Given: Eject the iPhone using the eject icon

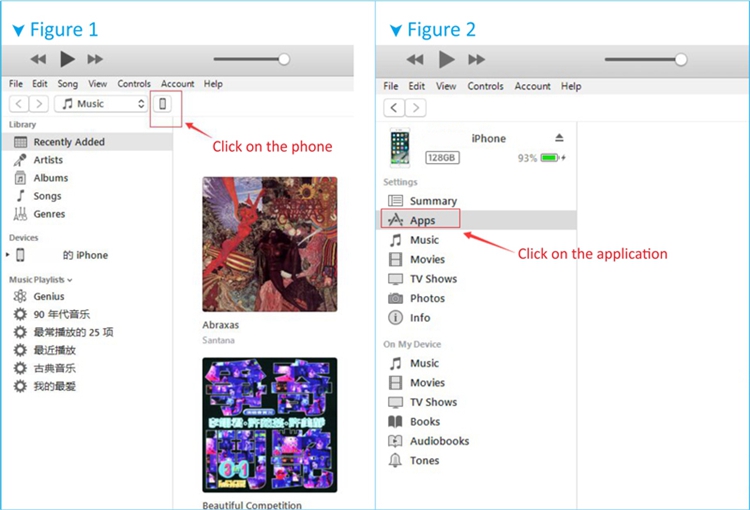Looking at the screenshot, I should point(559,138).
